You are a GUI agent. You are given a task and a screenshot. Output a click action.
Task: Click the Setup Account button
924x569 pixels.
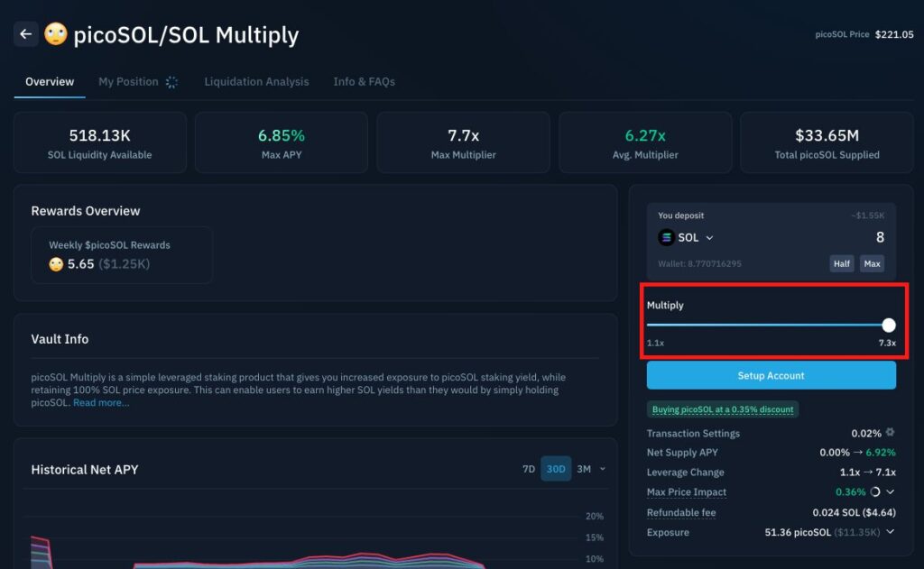[x=771, y=375]
